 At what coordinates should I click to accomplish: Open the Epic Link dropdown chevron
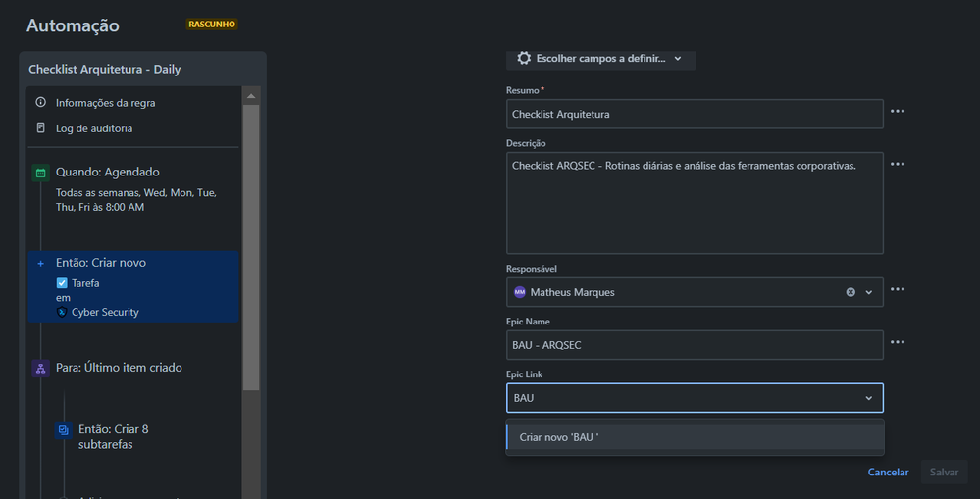(869, 398)
